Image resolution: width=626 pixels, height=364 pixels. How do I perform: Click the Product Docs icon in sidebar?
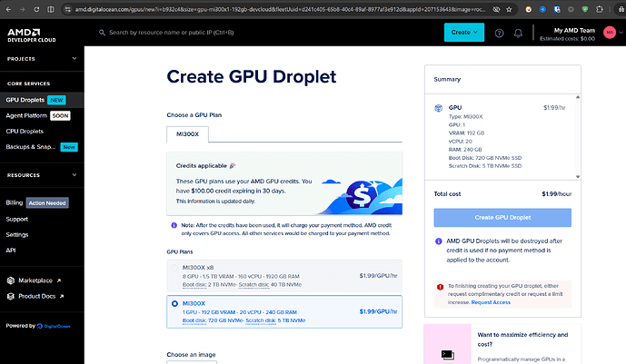click(x=9, y=296)
